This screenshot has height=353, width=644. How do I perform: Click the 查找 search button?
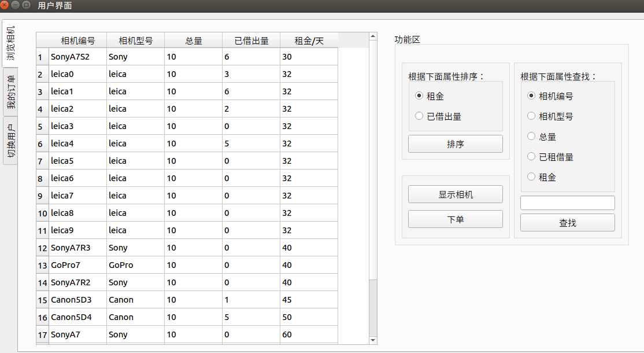point(567,222)
